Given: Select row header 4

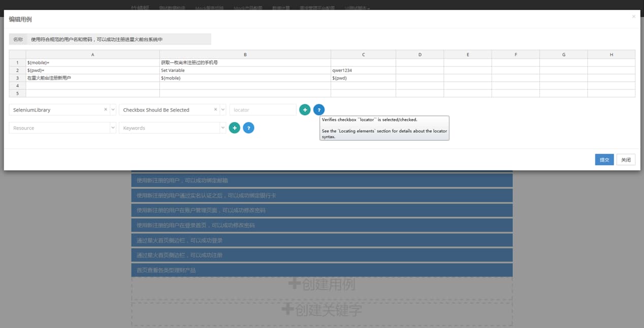Looking at the screenshot, I should tap(17, 85).
